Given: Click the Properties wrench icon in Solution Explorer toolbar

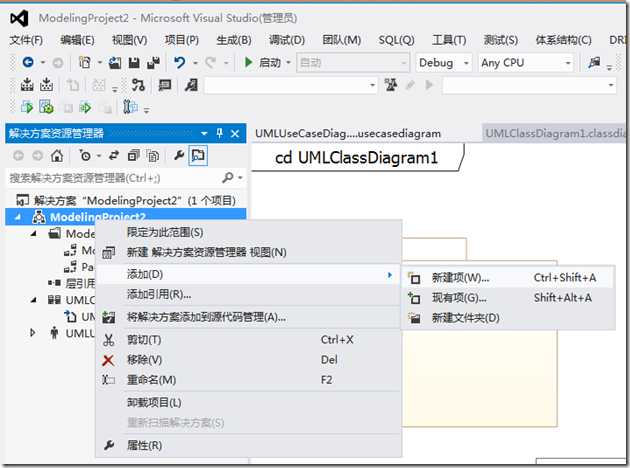Looking at the screenshot, I should 178,155.
